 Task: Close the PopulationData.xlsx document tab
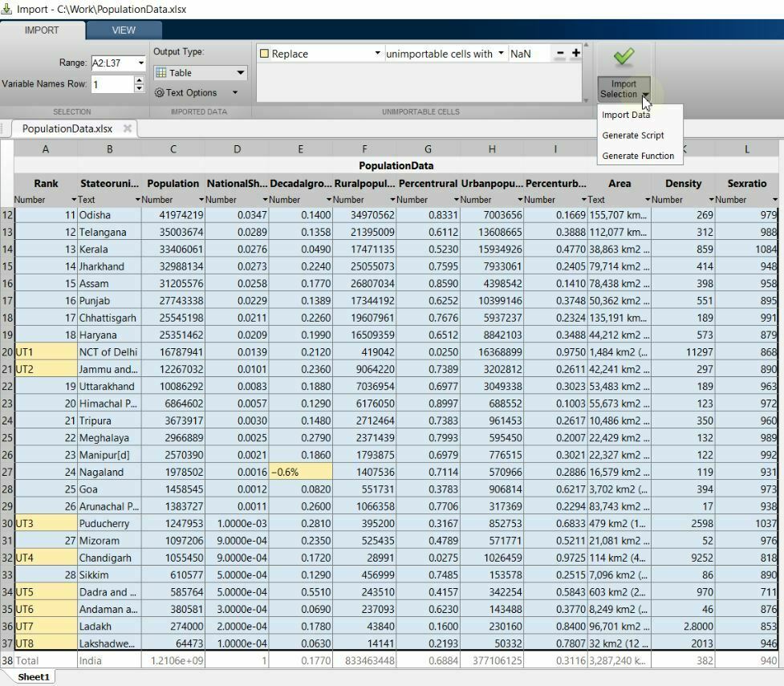click(128, 128)
